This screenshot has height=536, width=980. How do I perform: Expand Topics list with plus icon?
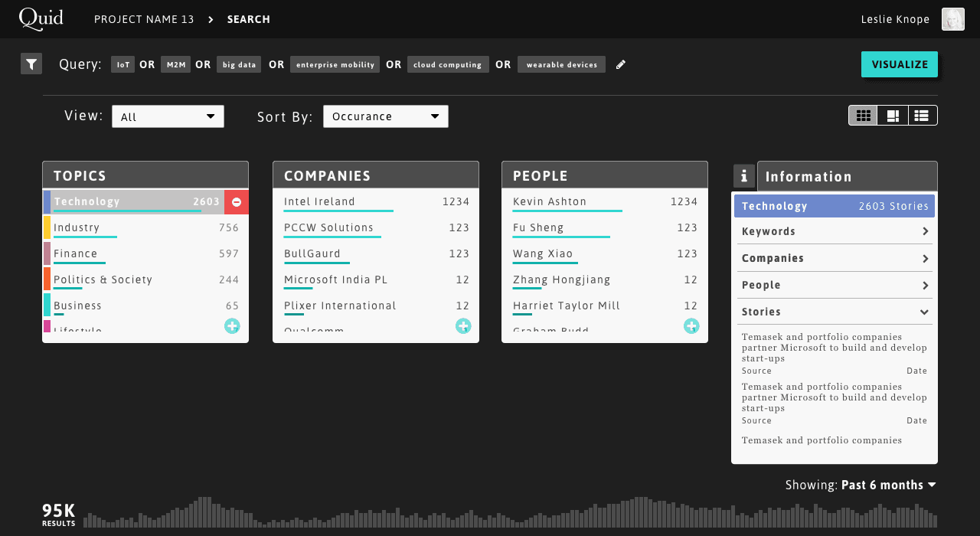(232, 326)
